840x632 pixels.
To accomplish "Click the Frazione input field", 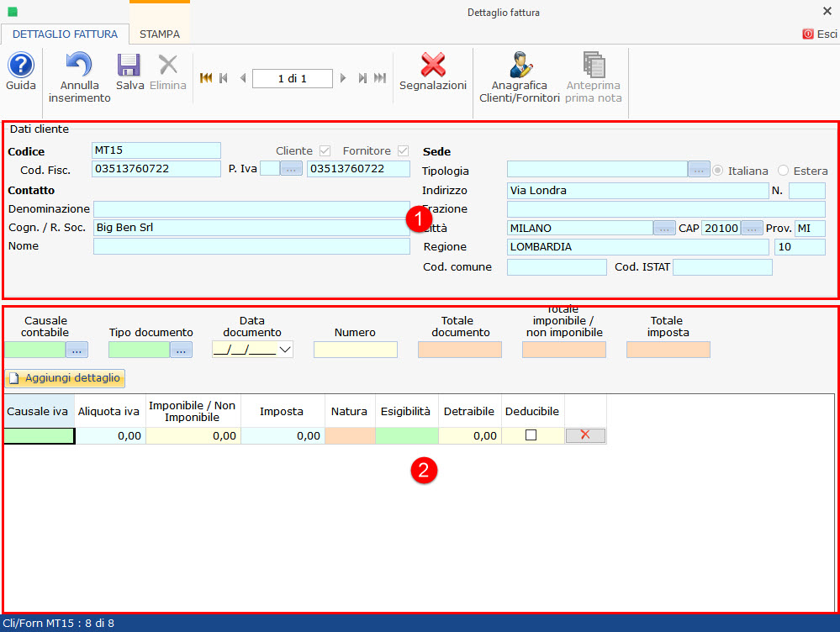I will click(666, 209).
